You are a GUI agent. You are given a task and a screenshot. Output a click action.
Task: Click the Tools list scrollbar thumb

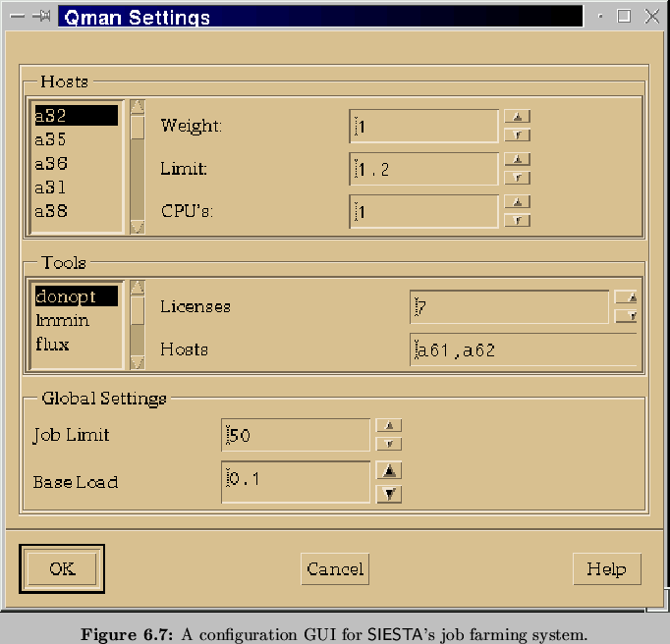click(x=138, y=310)
